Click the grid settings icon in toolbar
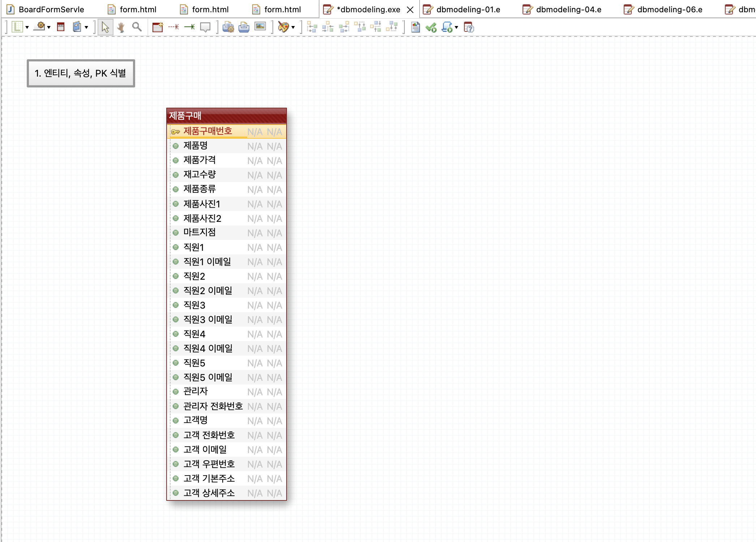This screenshot has height=542, width=756. [17, 27]
